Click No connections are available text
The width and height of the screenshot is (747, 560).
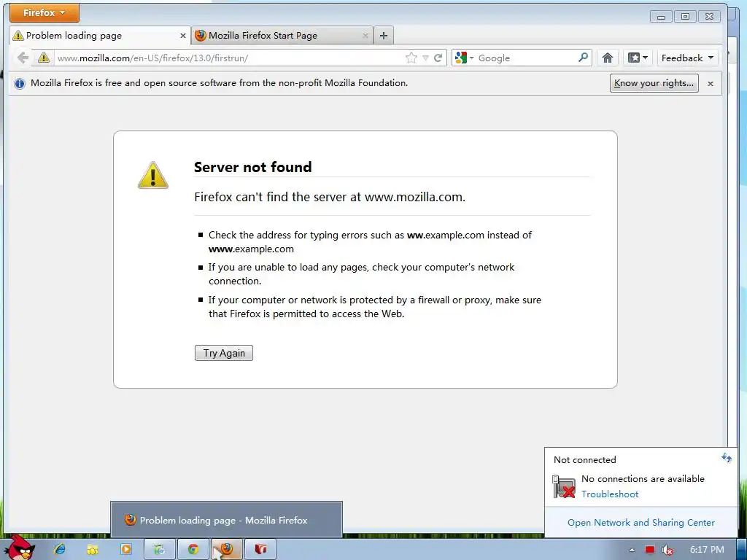point(643,479)
